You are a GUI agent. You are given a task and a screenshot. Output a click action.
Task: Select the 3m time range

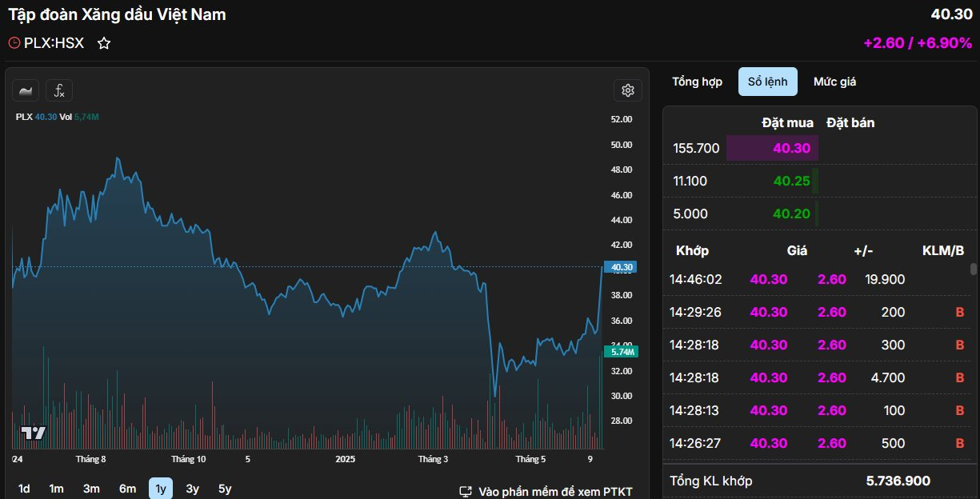click(x=92, y=489)
